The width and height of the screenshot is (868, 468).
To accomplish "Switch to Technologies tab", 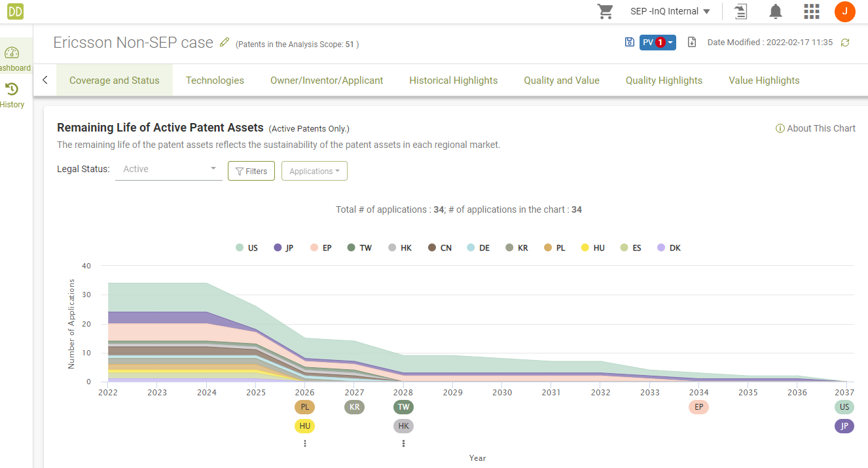I will 215,81.
